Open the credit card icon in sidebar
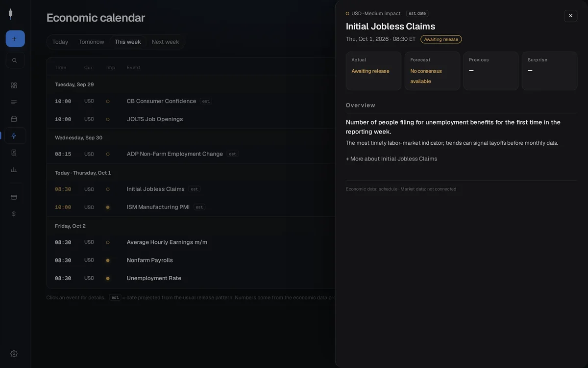Viewport: 588px width, 368px height. click(14, 197)
